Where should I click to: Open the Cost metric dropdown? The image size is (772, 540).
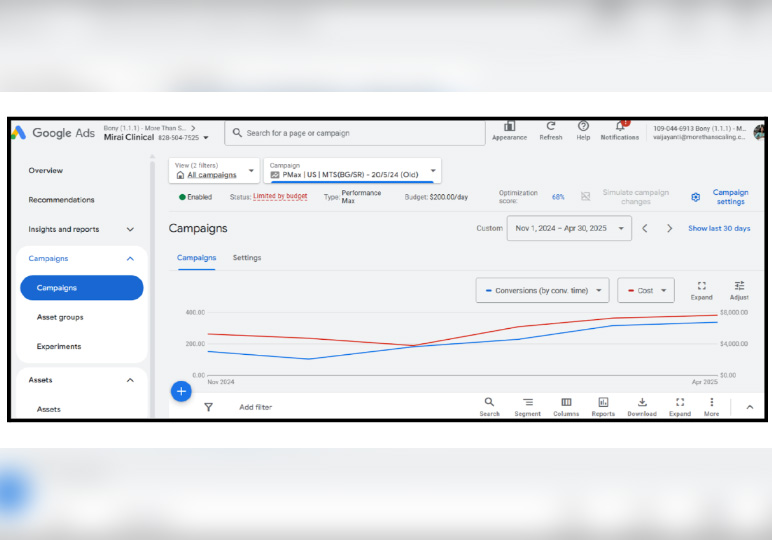point(645,291)
